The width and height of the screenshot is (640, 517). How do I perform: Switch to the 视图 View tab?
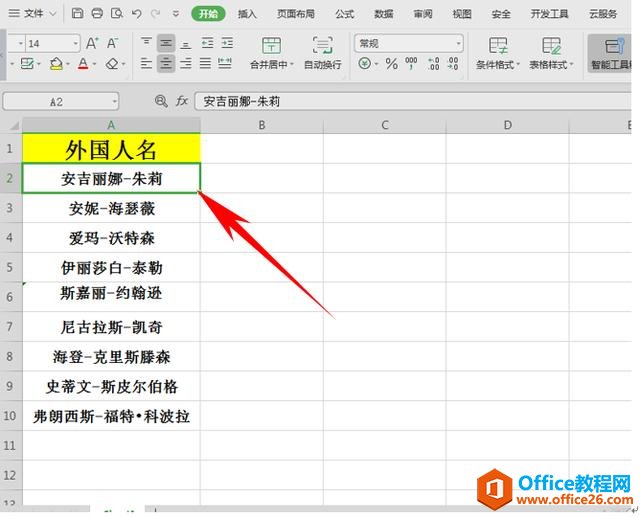[x=462, y=14]
